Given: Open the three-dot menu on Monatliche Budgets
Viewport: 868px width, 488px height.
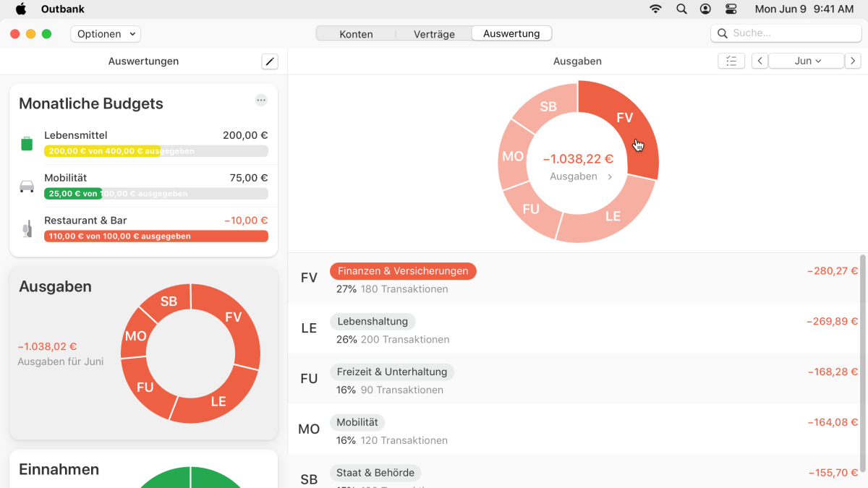Looking at the screenshot, I should coord(261,100).
